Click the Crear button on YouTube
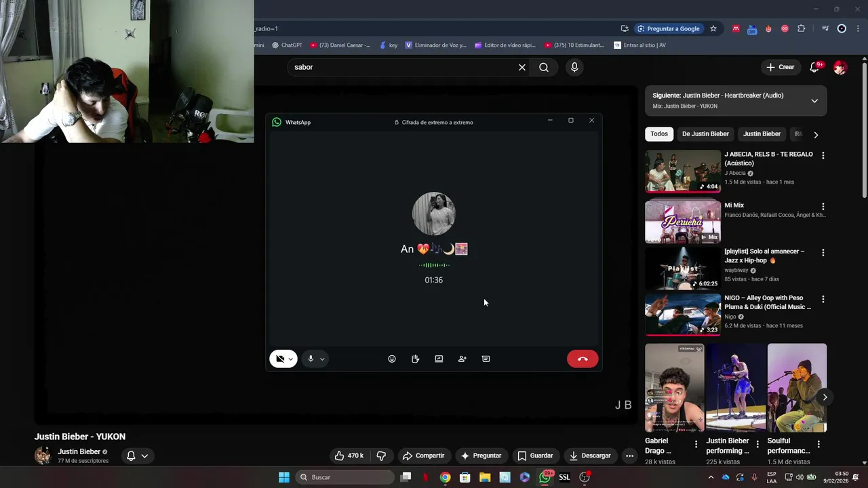868x488 pixels. coord(780,67)
